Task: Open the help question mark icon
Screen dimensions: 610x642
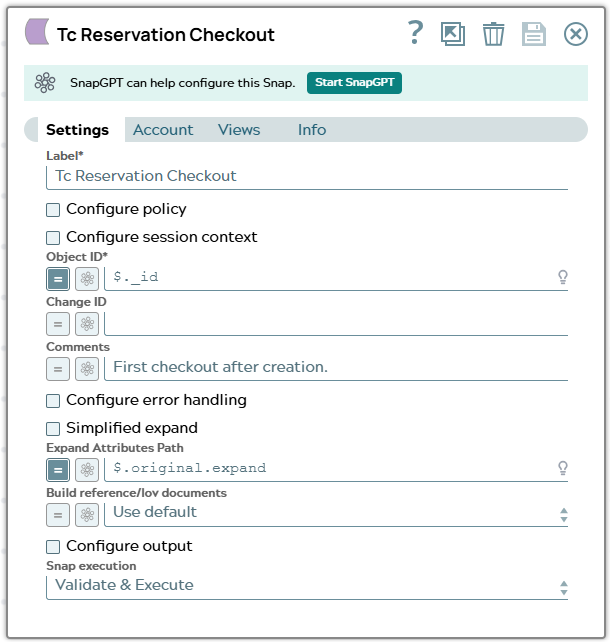Action: 415,33
